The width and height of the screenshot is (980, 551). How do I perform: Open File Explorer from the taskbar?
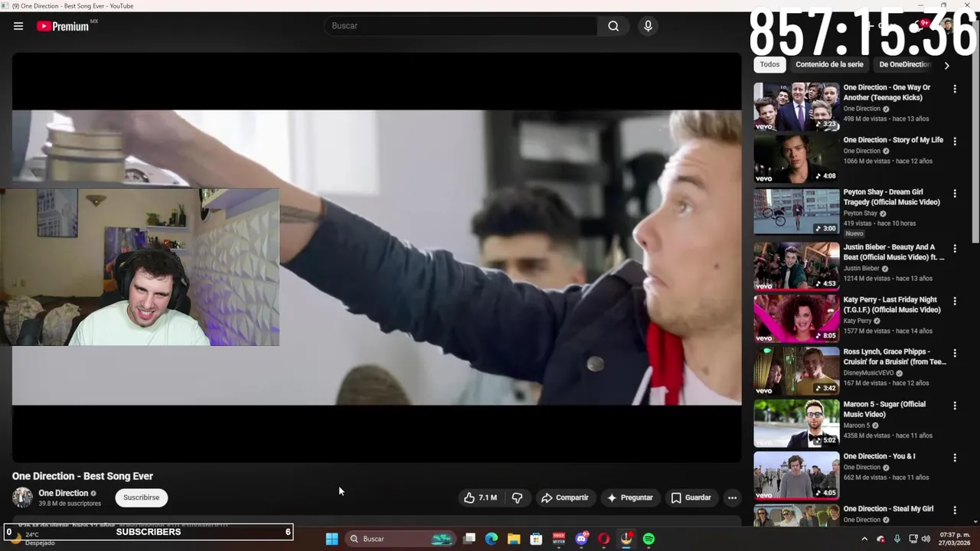pyautogui.click(x=514, y=539)
